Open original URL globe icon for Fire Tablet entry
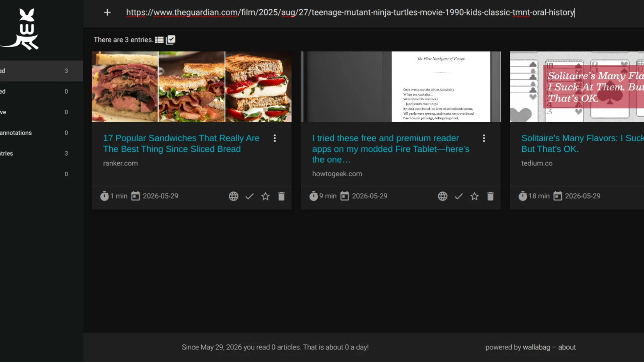Image resolution: width=644 pixels, height=362 pixels. pyautogui.click(x=443, y=196)
